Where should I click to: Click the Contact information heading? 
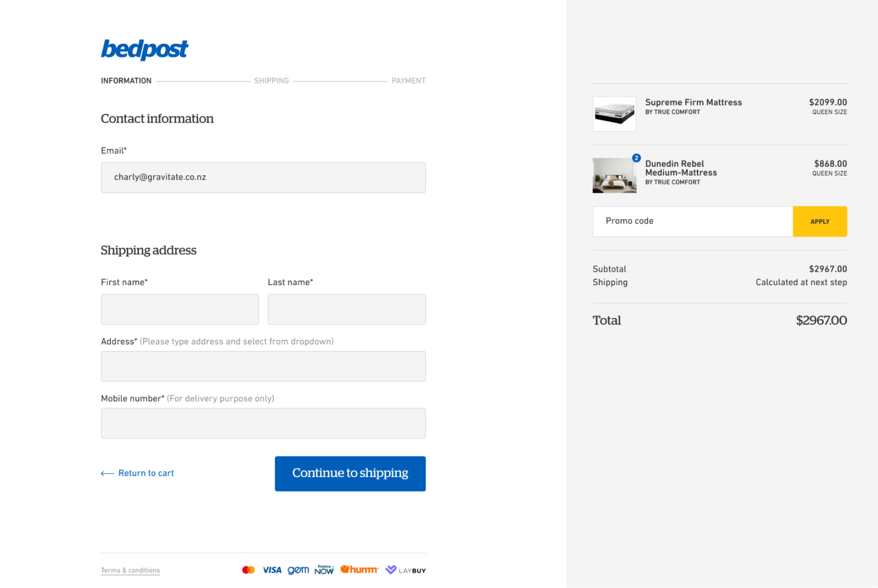157,119
